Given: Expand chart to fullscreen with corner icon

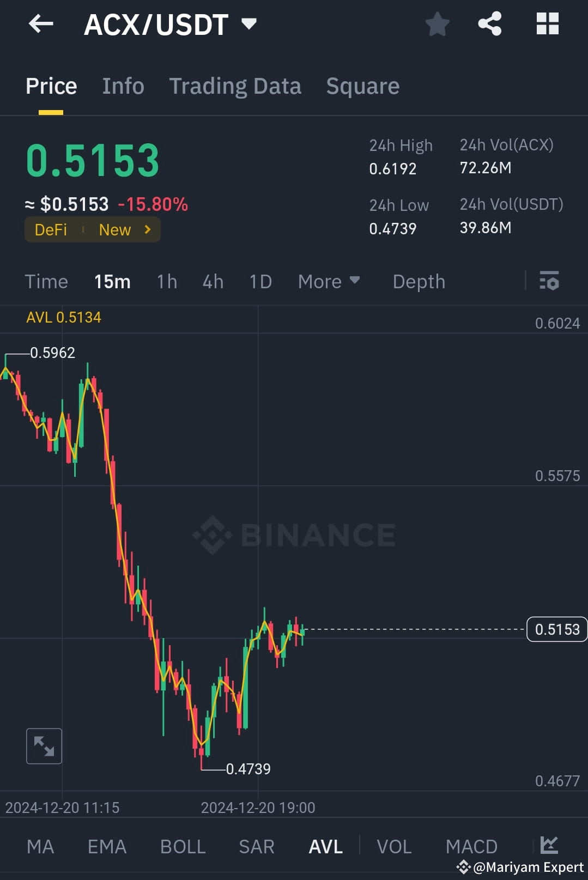Looking at the screenshot, I should (44, 746).
